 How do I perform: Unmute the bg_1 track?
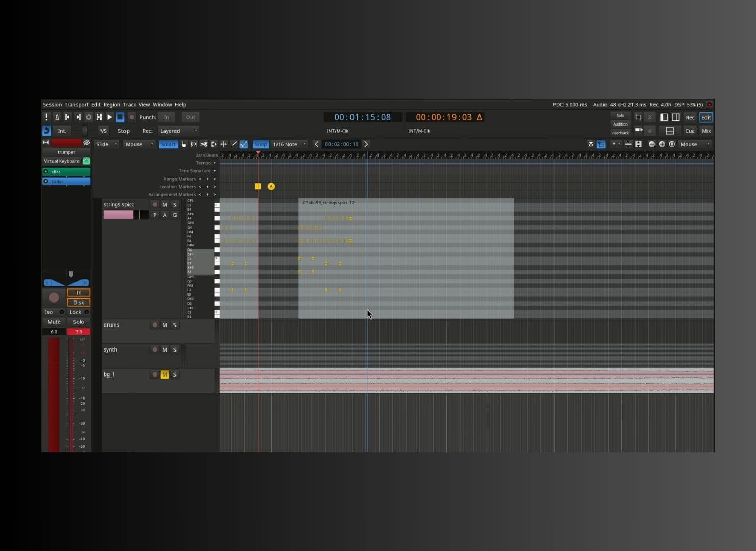[x=164, y=374]
